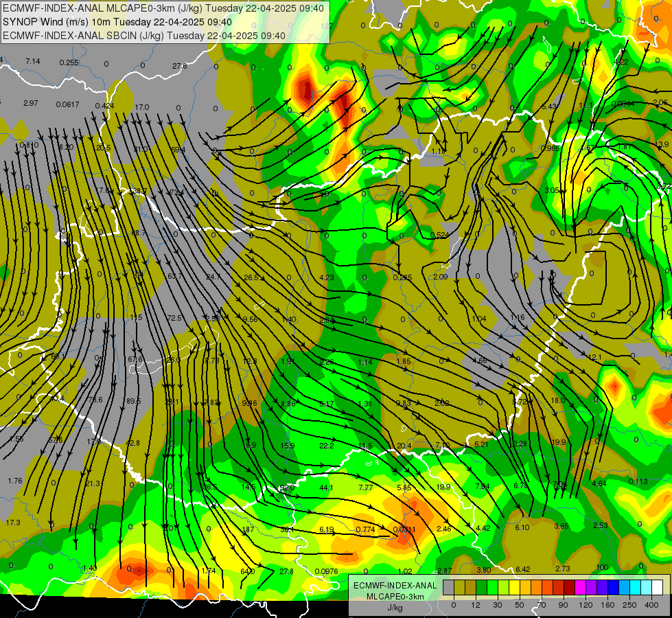Click the MLCAPE0-3km header line
Screen dimensions: 672x618
(164, 8)
